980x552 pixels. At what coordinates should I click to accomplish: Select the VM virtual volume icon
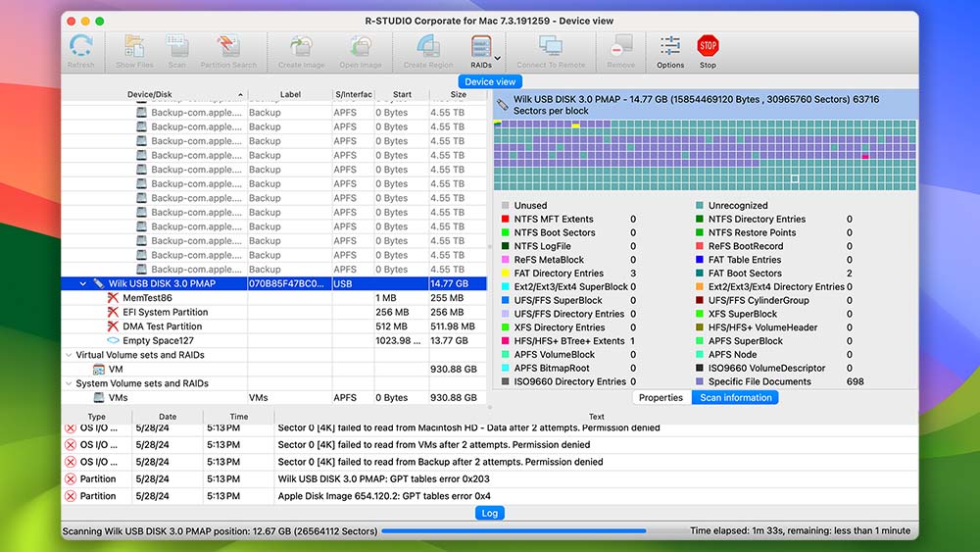click(99, 370)
